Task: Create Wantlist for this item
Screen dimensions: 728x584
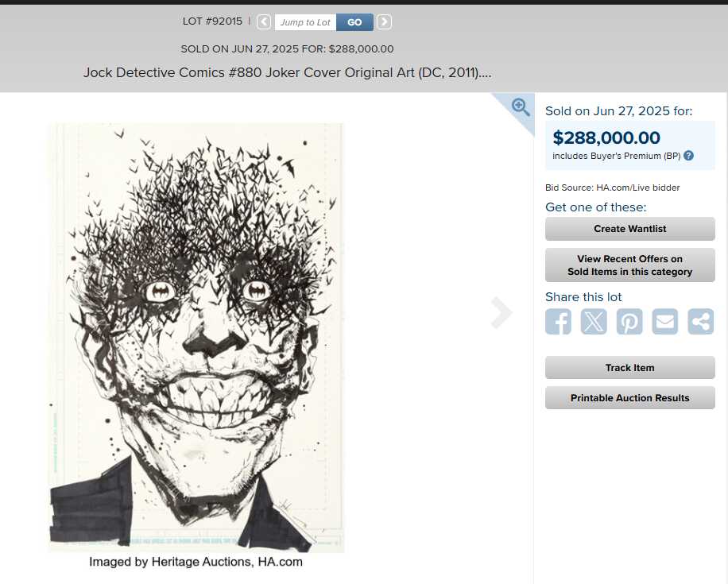Action: (630, 229)
